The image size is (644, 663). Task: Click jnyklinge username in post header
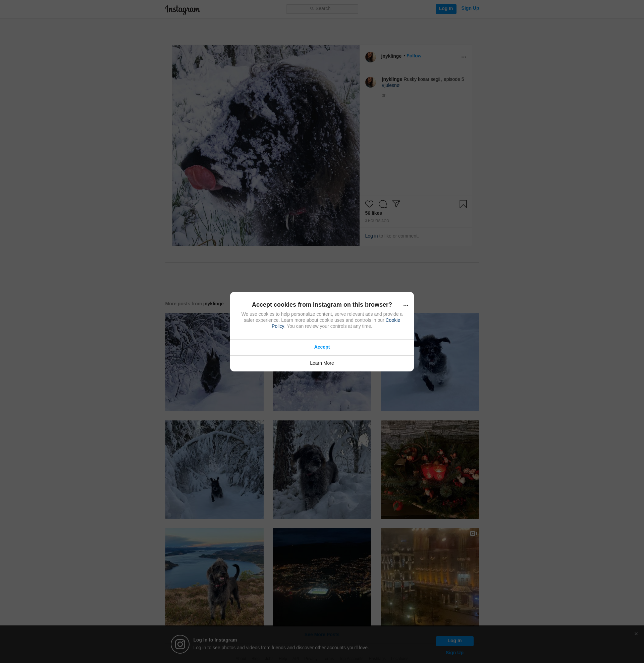391,56
